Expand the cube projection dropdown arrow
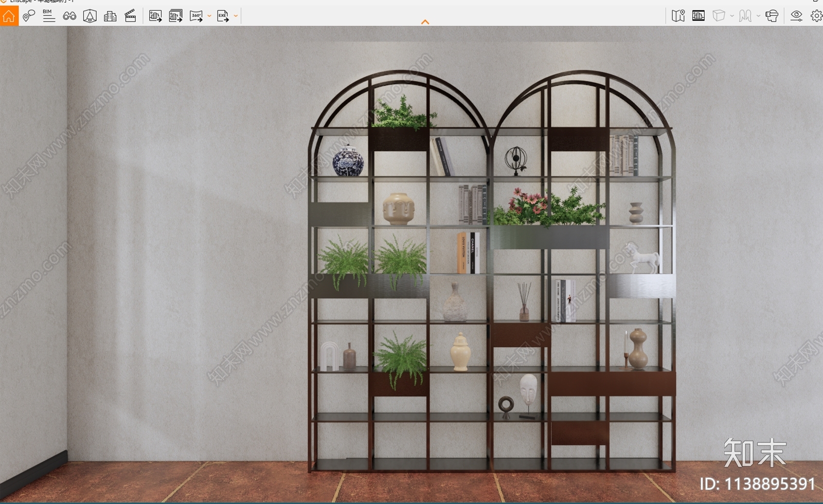The image size is (823, 504). tap(732, 16)
